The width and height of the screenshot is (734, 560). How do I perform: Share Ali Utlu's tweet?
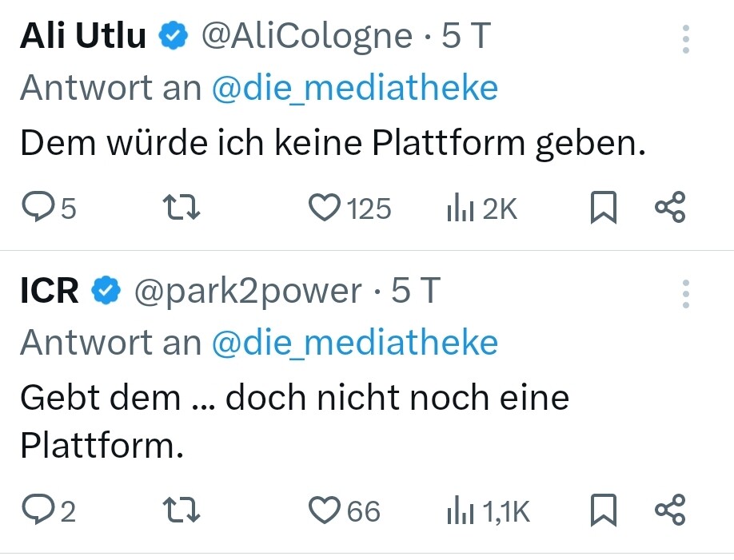click(x=670, y=209)
